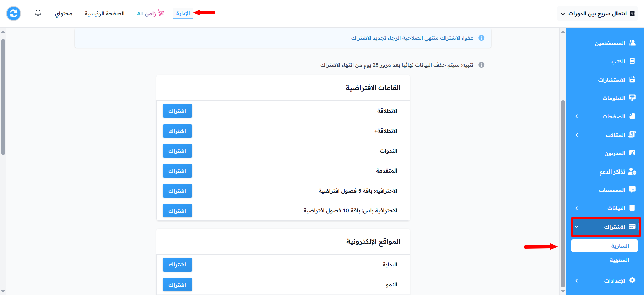Expand the الإعدادات sidebar submenu chevron
The width and height of the screenshot is (644, 295).
(577, 281)
